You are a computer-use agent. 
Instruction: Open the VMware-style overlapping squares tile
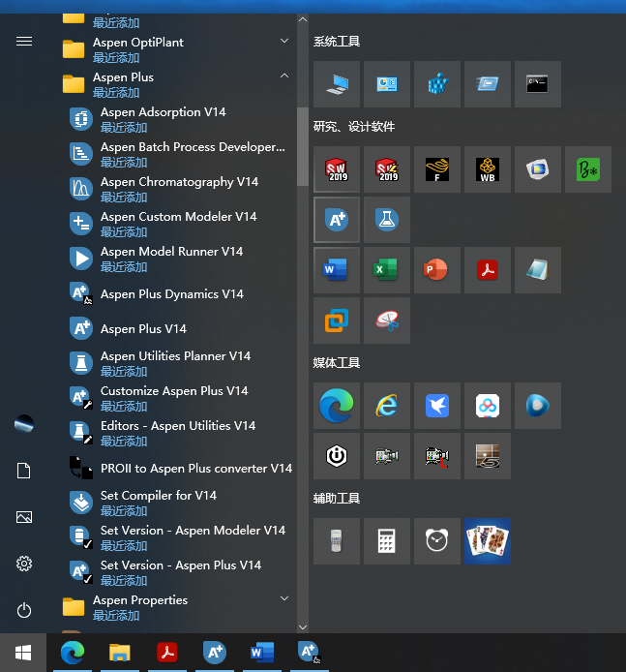point(337,321)
